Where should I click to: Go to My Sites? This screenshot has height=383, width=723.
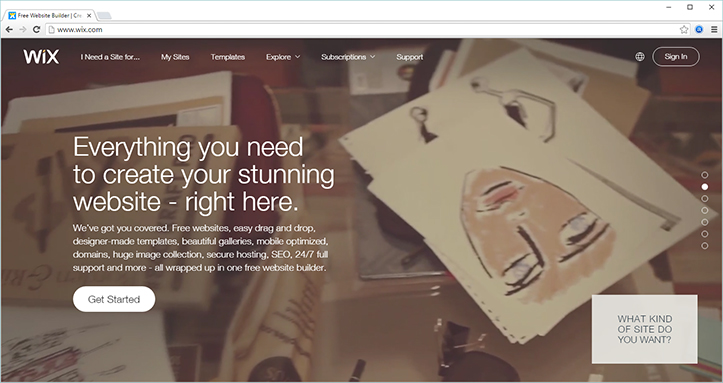175,57
